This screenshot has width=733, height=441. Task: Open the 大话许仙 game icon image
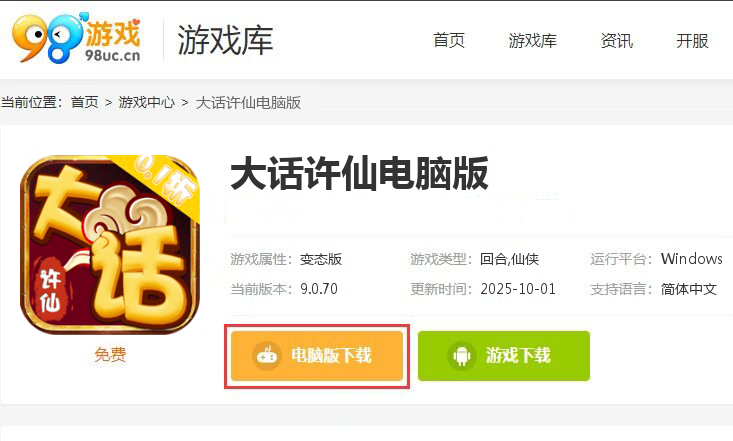[x=110, y=245]
